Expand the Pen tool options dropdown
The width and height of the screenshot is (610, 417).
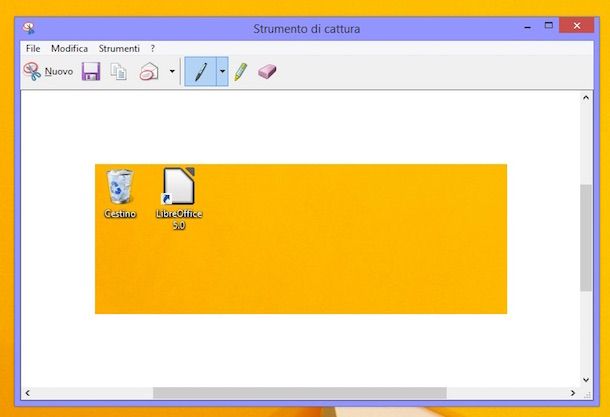click(x=222, y=72)
